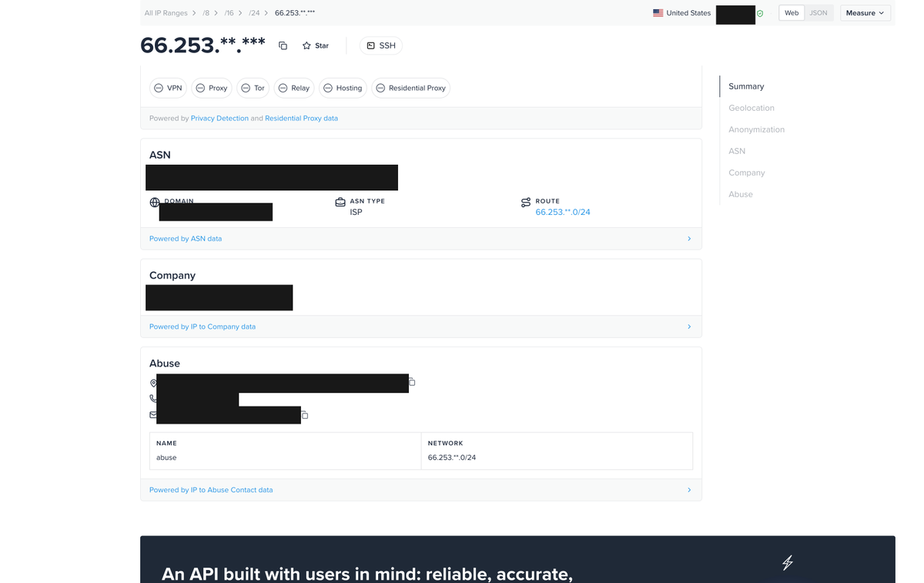The height and width of the screenshot is (583, 924).
Task: Open the Privacy Detection link
Action: (x=219, y=119)
